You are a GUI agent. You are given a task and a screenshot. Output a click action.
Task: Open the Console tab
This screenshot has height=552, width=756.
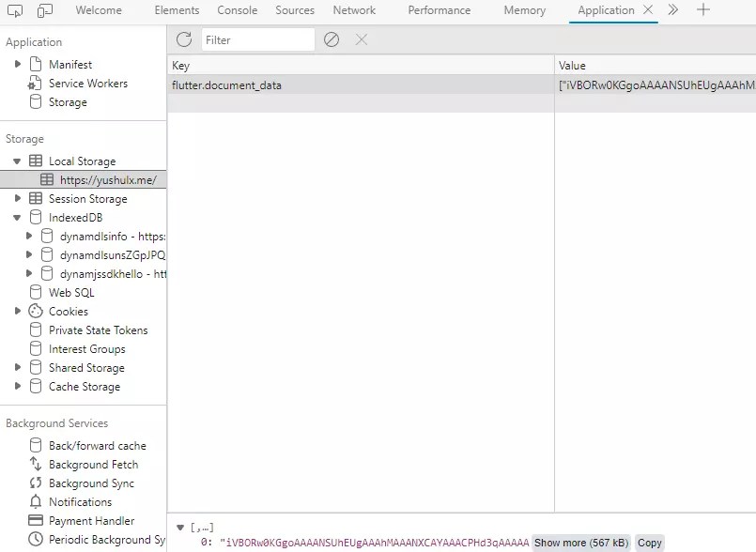pyautogui.click(x=237, y=9)
